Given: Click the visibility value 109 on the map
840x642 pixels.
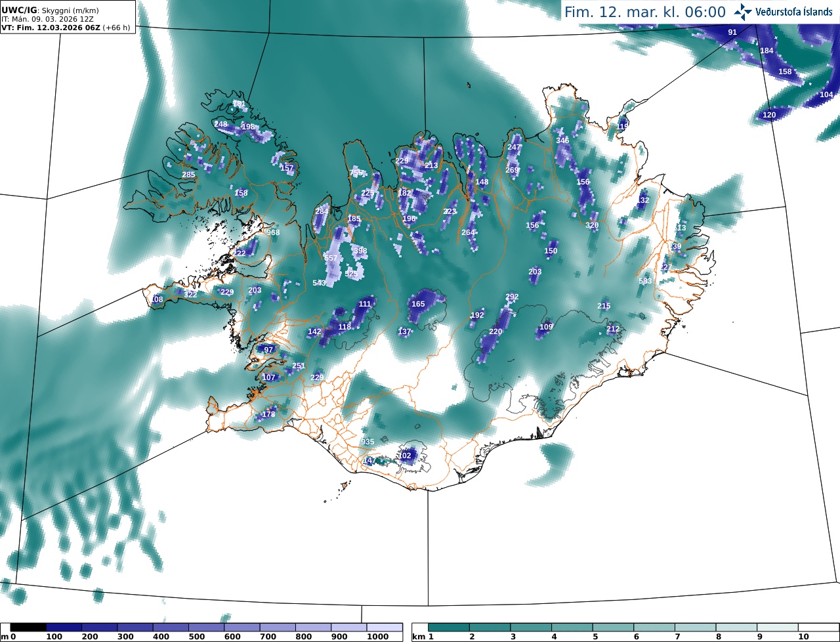Looking at the screenshot, I should click(546, 327).
